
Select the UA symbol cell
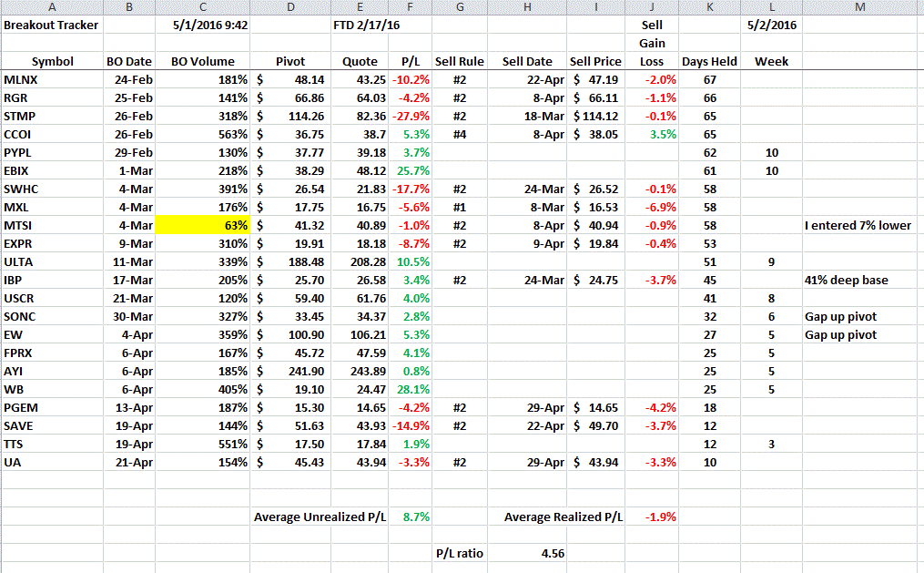point(52,464)
